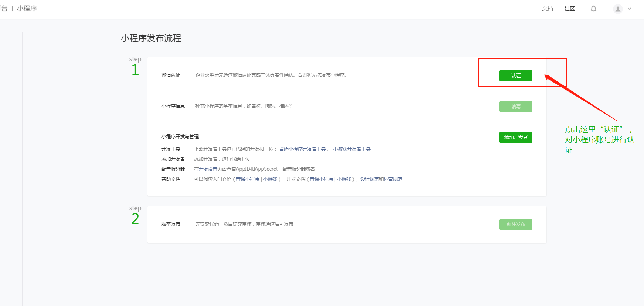Click the 小程序发布流程 page heading

151,38
